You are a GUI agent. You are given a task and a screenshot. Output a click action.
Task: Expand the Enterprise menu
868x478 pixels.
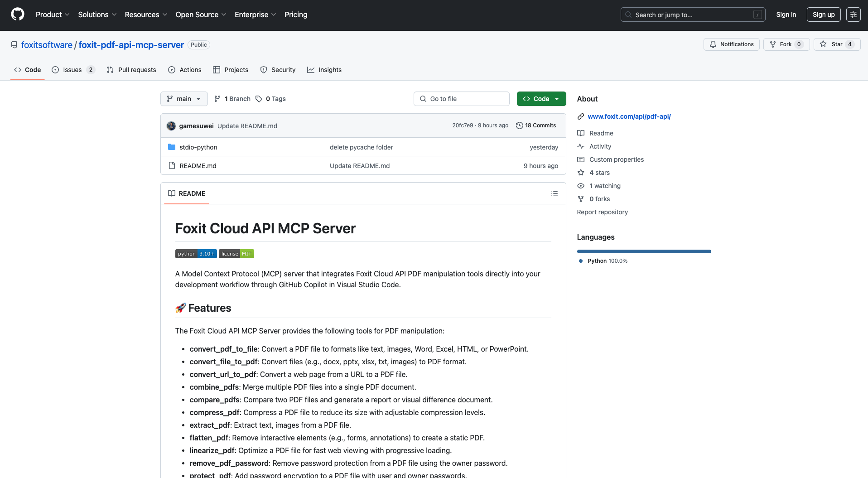point(256,14)
